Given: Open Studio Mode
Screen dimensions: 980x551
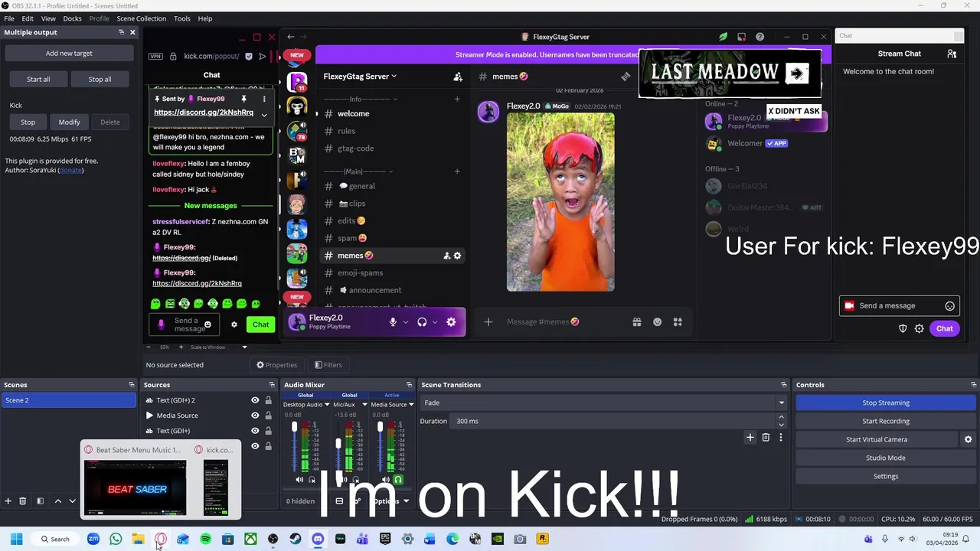Looking at the screenshot, I should (x=886, y=458).
